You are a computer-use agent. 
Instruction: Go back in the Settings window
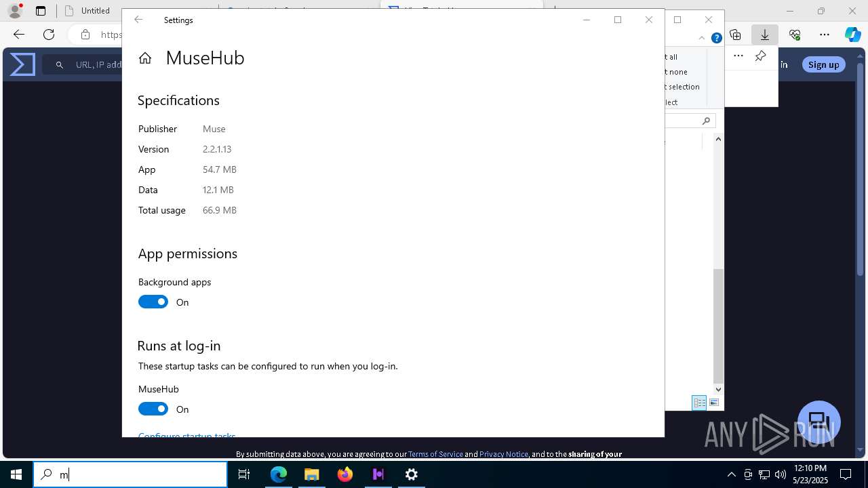point(138,20)
